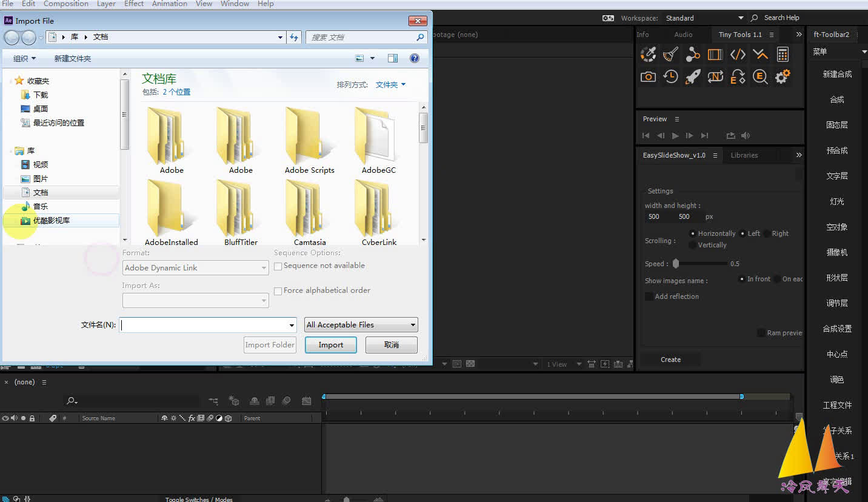Image resolution: width=868 pixels, height=502 pixels.
Task: Select the Left direction radio button
Action: [743, 233]
